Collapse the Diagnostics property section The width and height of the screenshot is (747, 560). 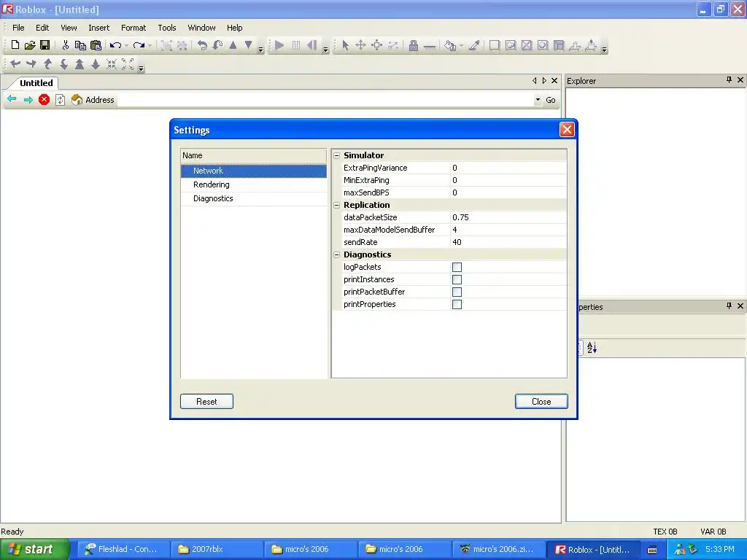pos(337,254)
